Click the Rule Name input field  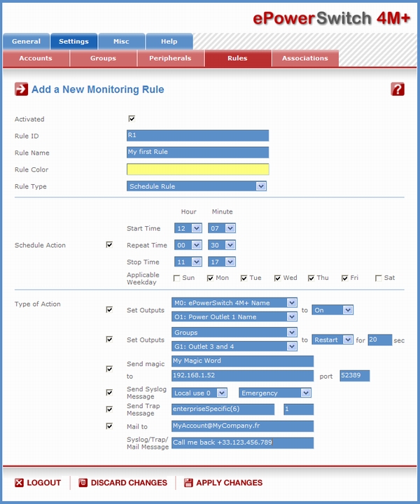[197, 152]
